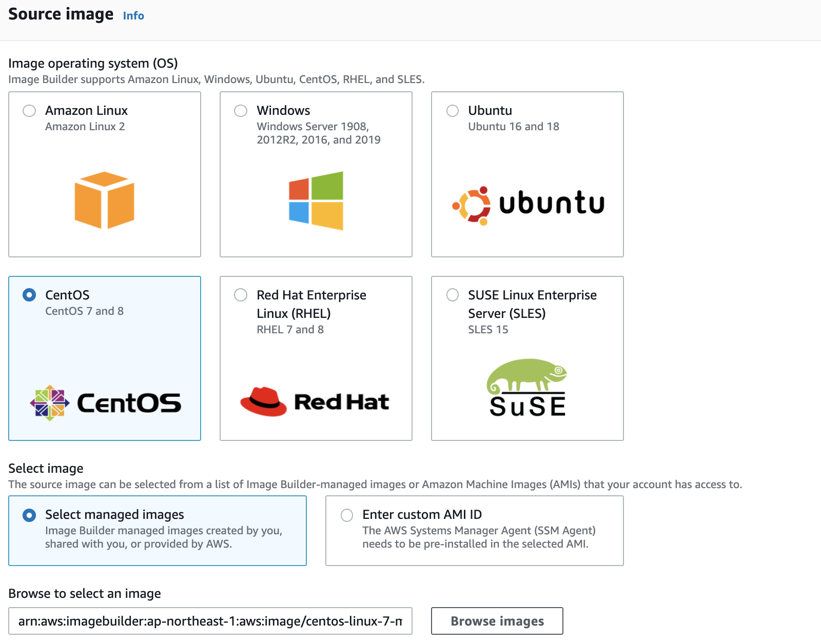Select the SUSE Linux Enterprise Server radio button

[453, 295]
